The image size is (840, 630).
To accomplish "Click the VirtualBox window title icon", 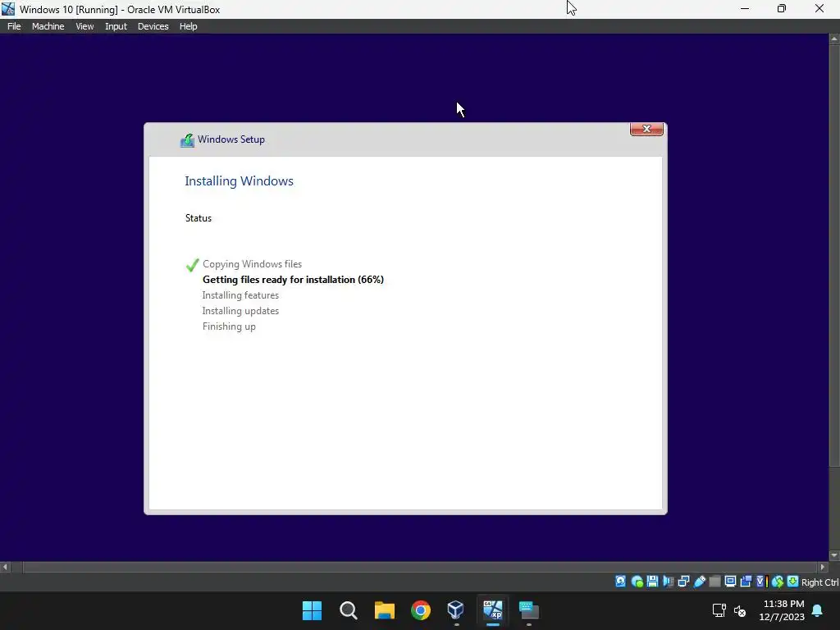I will click(x=8, y=9).
